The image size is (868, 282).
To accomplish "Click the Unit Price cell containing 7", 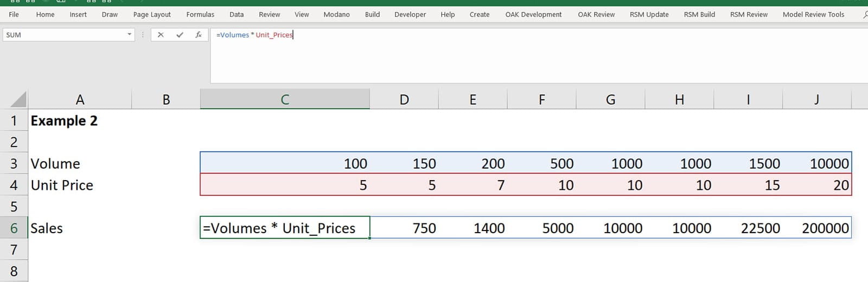I will [473, 185].
